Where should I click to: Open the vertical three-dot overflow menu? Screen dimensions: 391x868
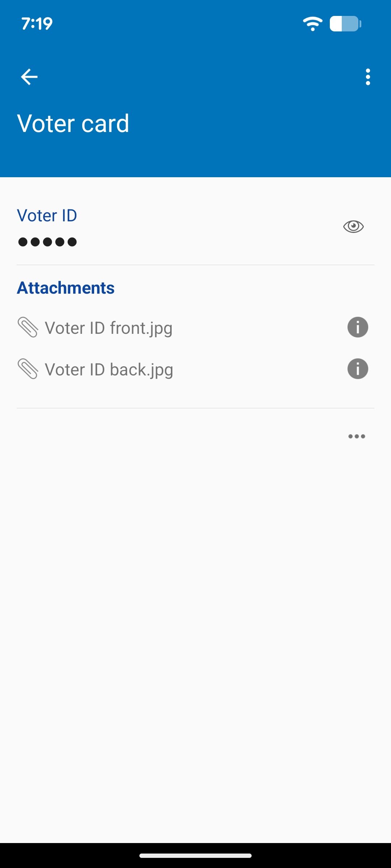368,77
